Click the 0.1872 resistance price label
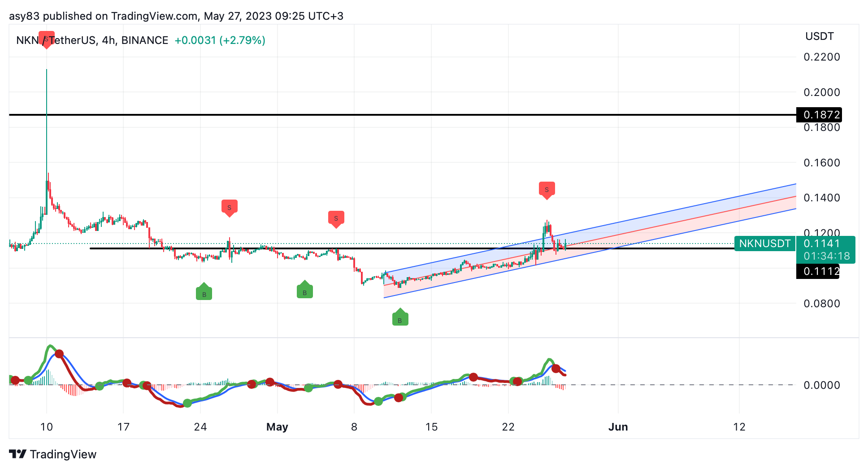This screenshot has width=868, height=470. [x=819, y=115]
